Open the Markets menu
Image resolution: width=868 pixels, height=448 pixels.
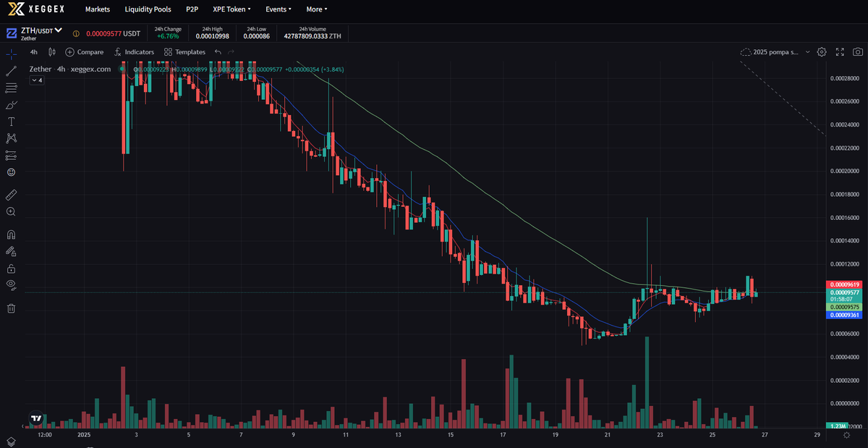click(x=98, y=9)
